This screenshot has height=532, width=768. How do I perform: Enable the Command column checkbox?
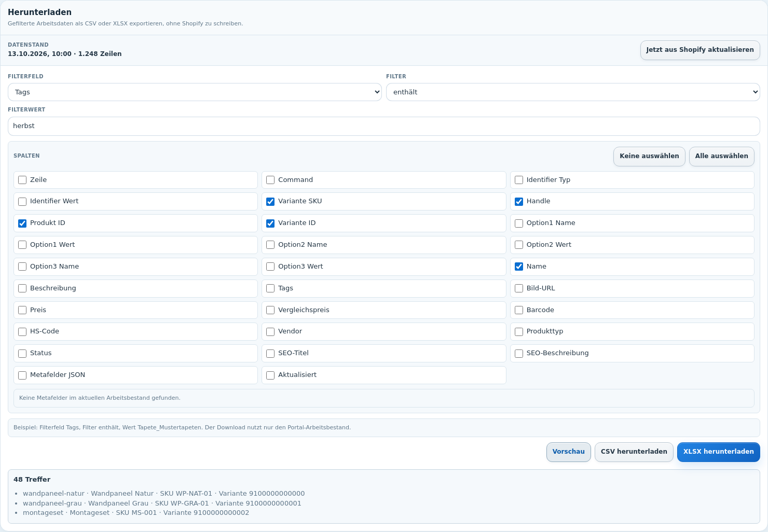tap(270, 180)
